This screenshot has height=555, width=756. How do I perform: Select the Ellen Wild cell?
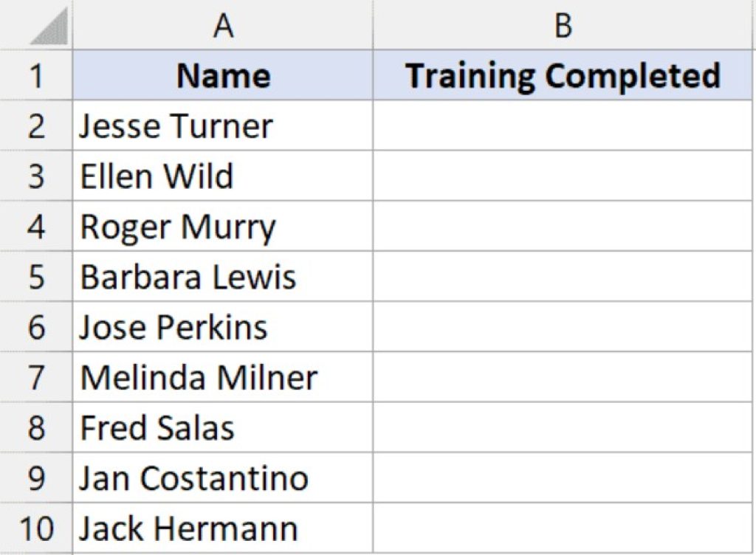coord(221,176)
